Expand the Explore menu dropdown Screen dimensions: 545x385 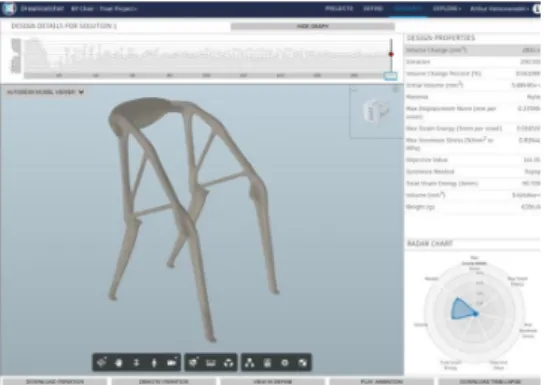[447, 9]
